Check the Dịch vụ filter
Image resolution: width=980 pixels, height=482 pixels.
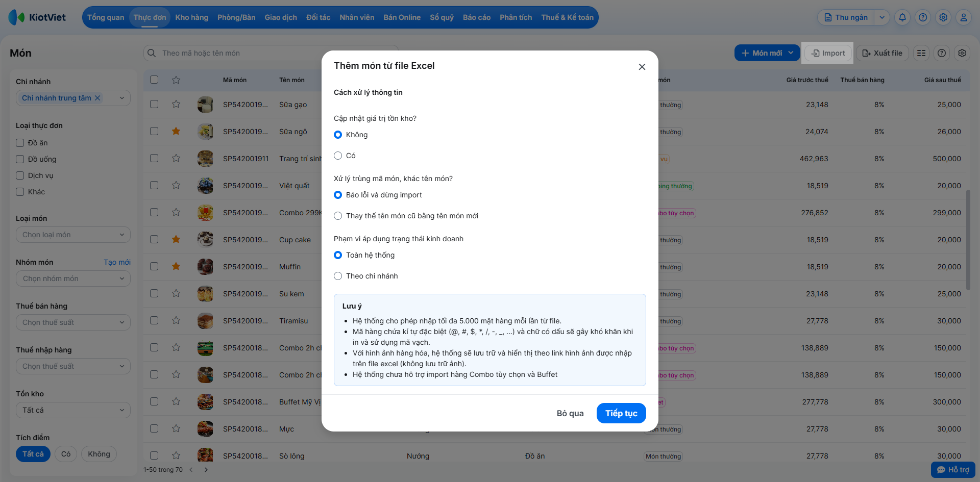(x=20, y=175)
